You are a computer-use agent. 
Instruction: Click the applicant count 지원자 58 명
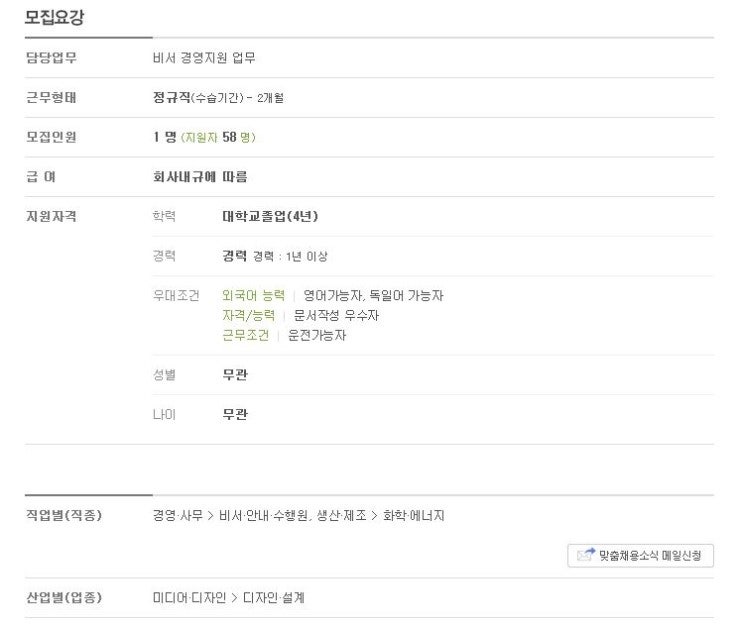coord(218,137)
